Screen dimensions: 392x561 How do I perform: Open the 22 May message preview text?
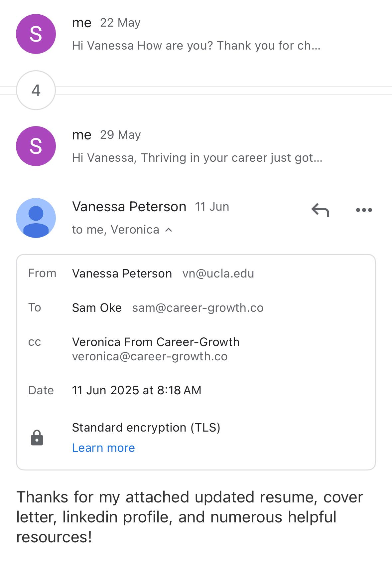point(196,46)
